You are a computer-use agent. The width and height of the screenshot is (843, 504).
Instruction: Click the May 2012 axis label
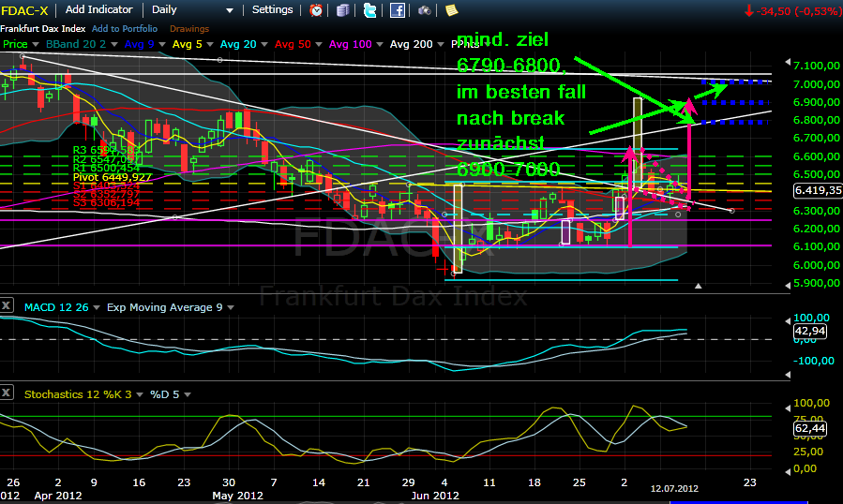point(237,496)
